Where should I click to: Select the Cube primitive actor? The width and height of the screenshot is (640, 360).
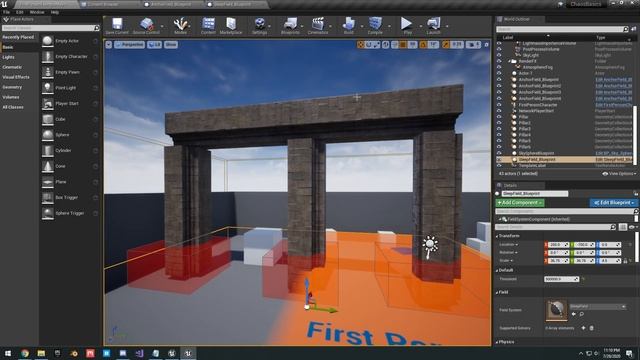coord(48,119)
